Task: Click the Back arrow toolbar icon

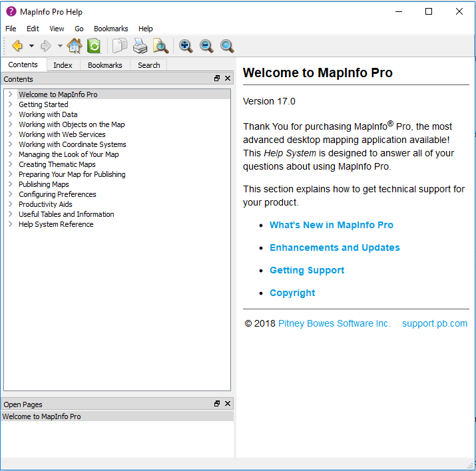Action: (17, 46)
